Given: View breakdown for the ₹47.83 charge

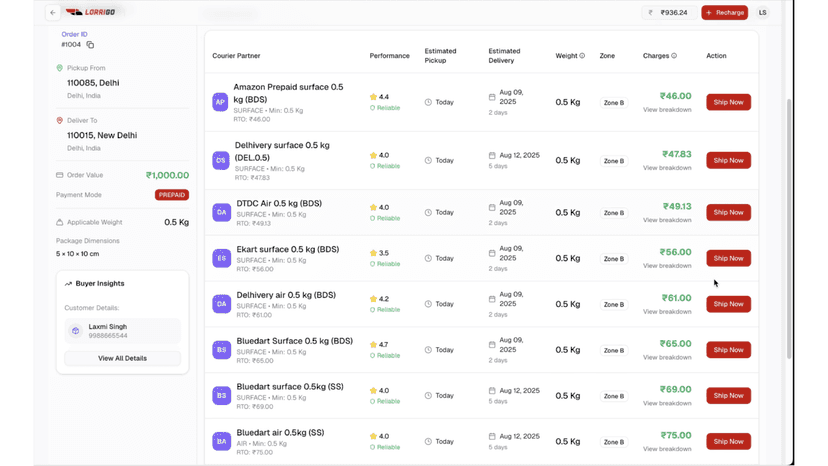Looking at the screenshot, I should click(x=667, y=168).
